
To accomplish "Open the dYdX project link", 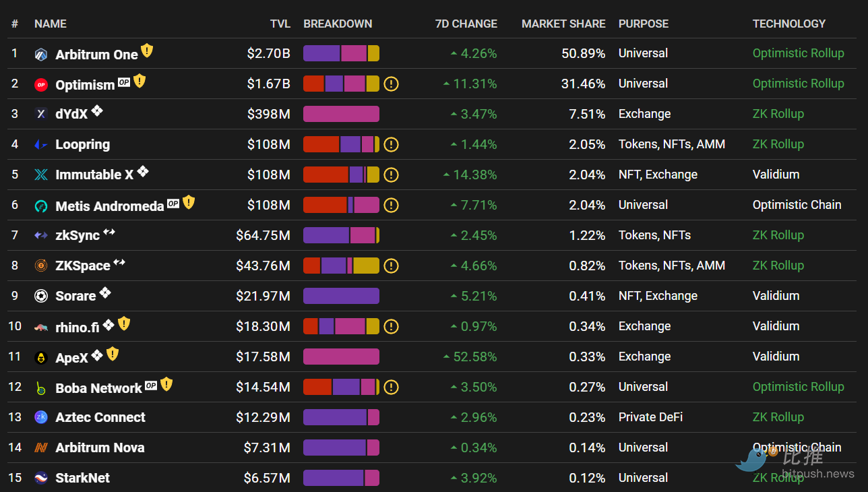I will pos(71,115).
